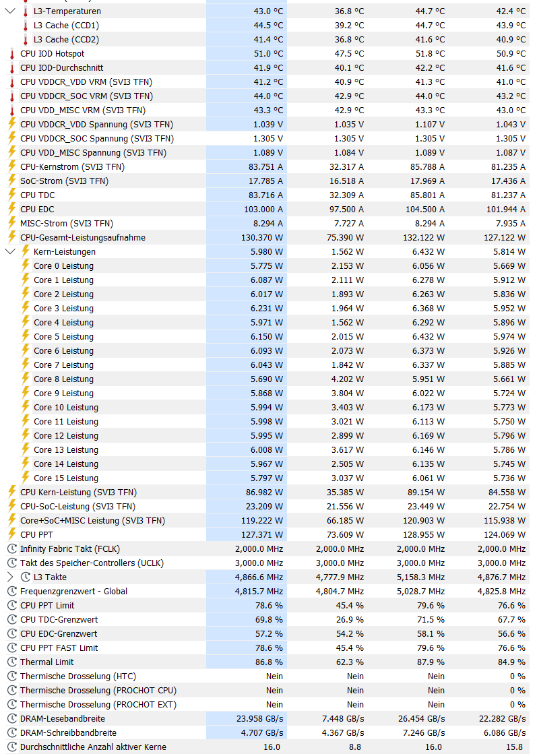Click thermometer icon of CPU VDDCR_VDD VRM

[12, 82]
